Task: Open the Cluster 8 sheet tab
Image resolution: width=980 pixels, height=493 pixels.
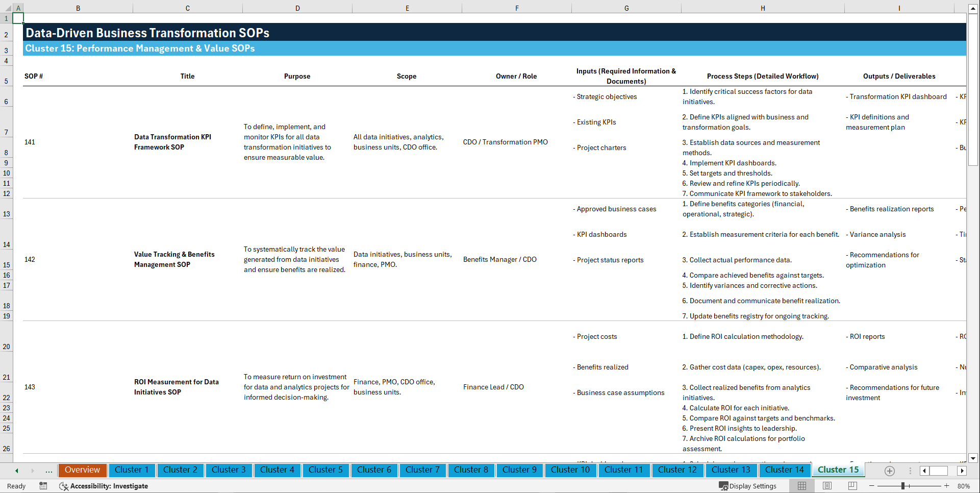Action: coord(471,470)
